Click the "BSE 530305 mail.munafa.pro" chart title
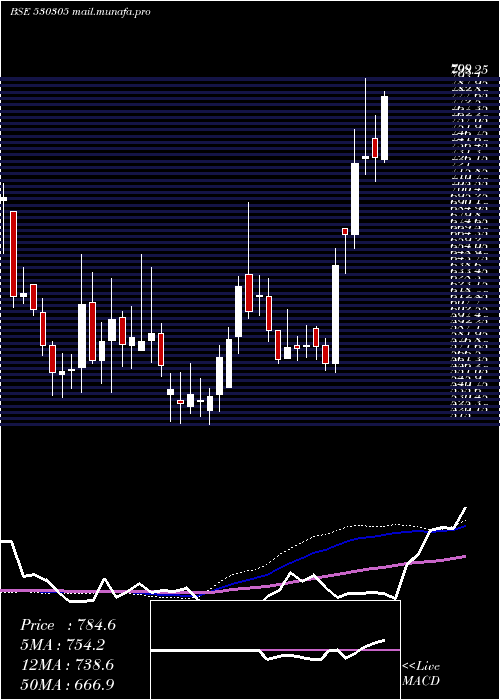Image resolution: width=500 pixels, height=700 pixels. (x=80, y=12)
